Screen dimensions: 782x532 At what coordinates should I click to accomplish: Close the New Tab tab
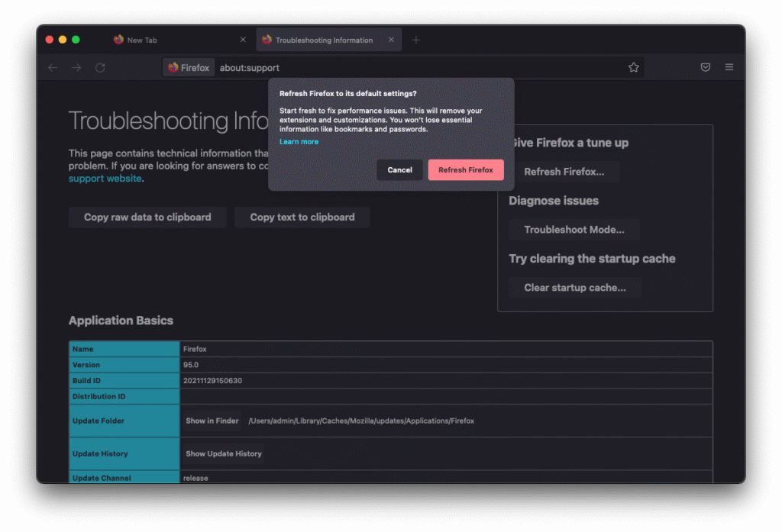click(243, 40)
